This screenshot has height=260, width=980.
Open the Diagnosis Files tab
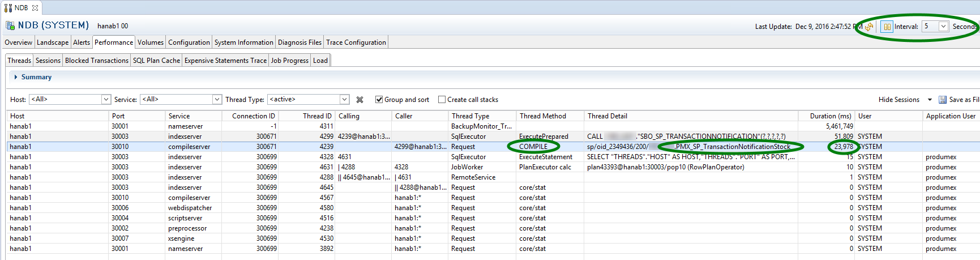click(299, 42)
